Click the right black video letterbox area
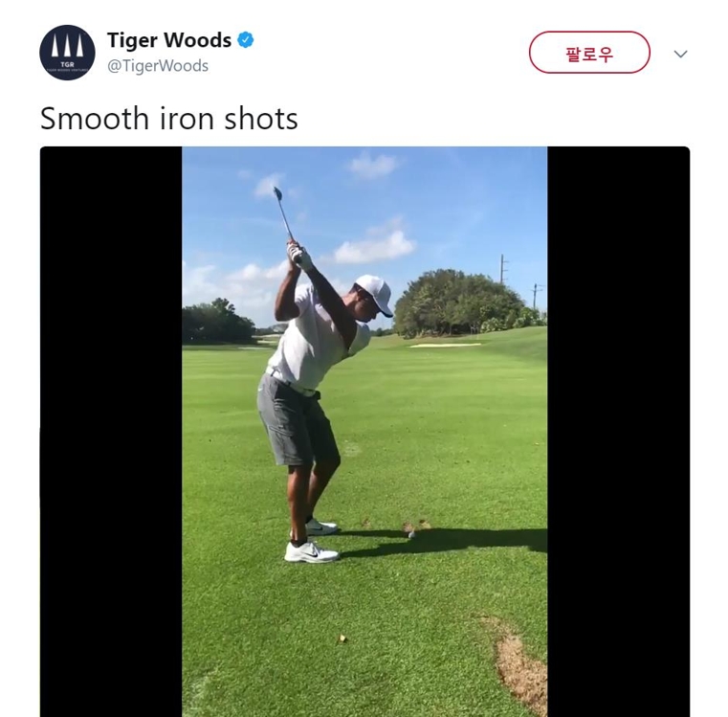Image resolution: width=728 pixels, height=717 pixels. (618, 431)
